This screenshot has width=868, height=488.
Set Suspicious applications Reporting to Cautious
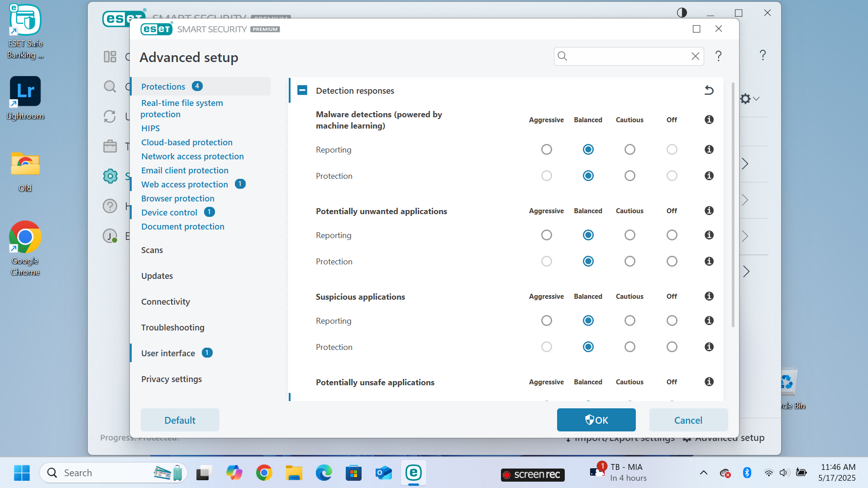[x=630, y=321]
